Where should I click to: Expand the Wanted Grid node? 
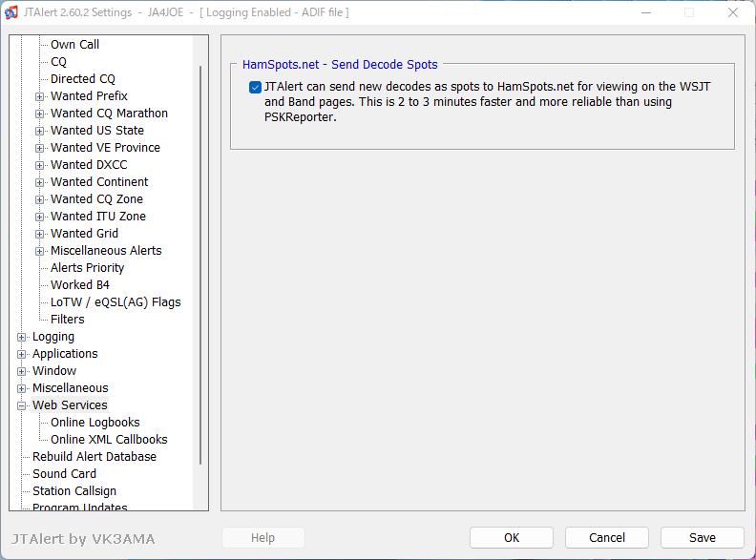[40, 235]
